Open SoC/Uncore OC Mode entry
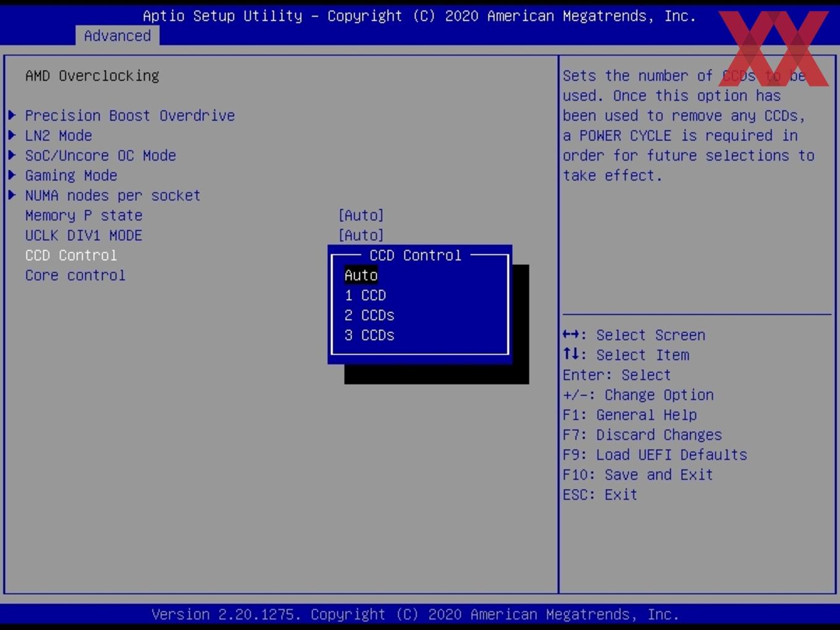The height and width of the screenshot is (630, 840). [101, 155]
